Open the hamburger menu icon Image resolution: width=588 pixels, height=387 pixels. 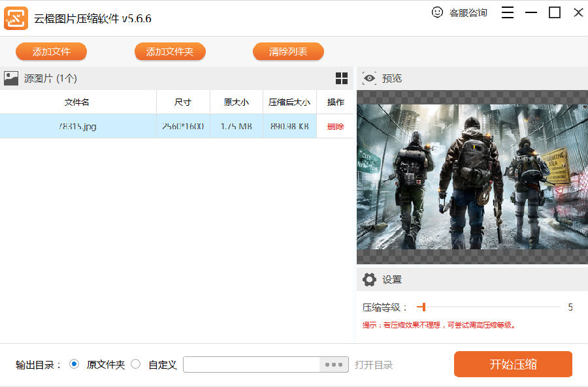(508, 12)
